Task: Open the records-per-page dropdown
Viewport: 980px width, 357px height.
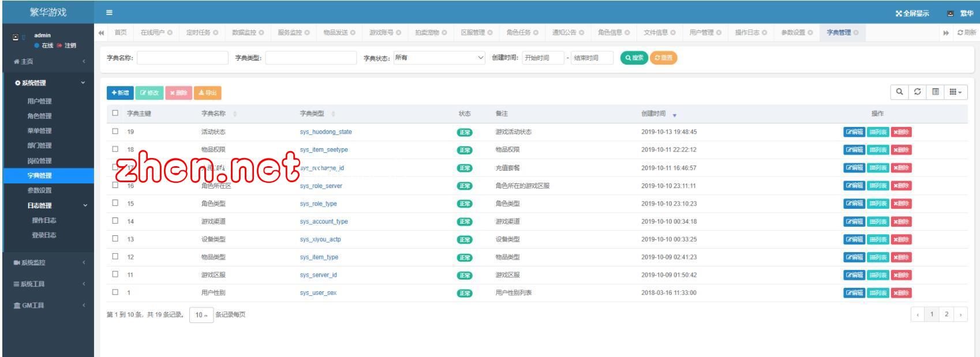Action: coord(200,315)
